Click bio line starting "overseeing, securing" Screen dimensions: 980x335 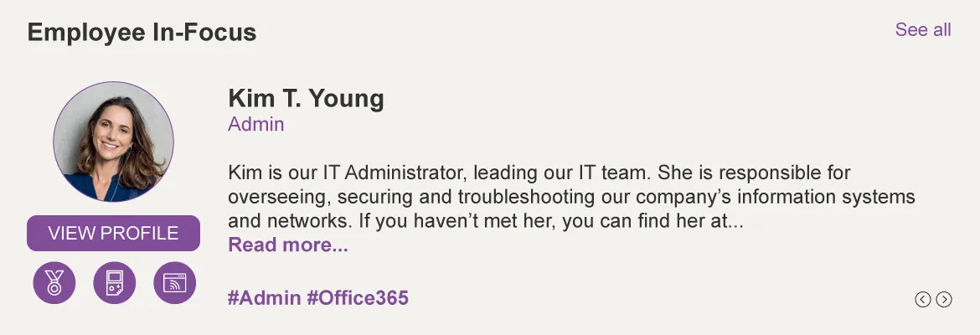pos(572,197)
